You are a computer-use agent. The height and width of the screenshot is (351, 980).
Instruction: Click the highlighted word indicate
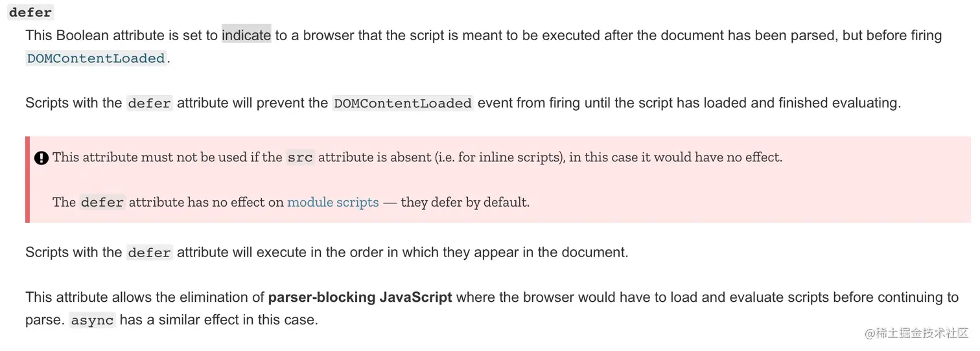[x=246, y=35]
